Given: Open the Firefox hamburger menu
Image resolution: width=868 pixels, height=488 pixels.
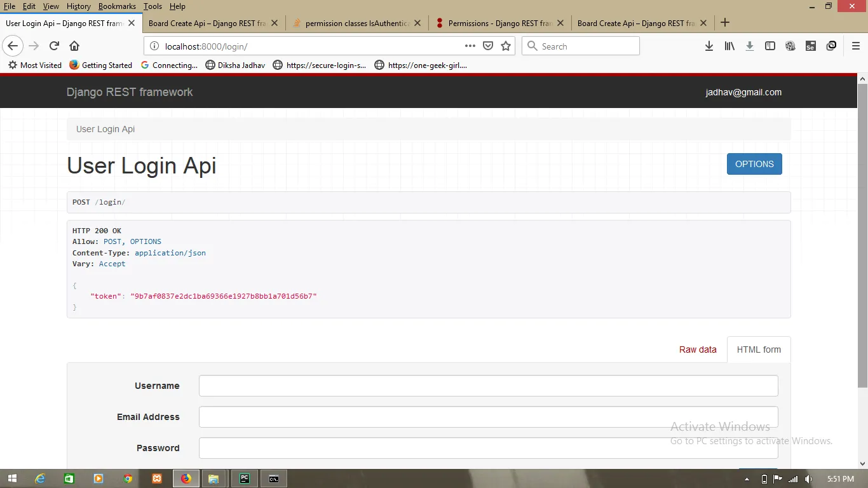Looking at the screenshot, I should coord(856,46).
